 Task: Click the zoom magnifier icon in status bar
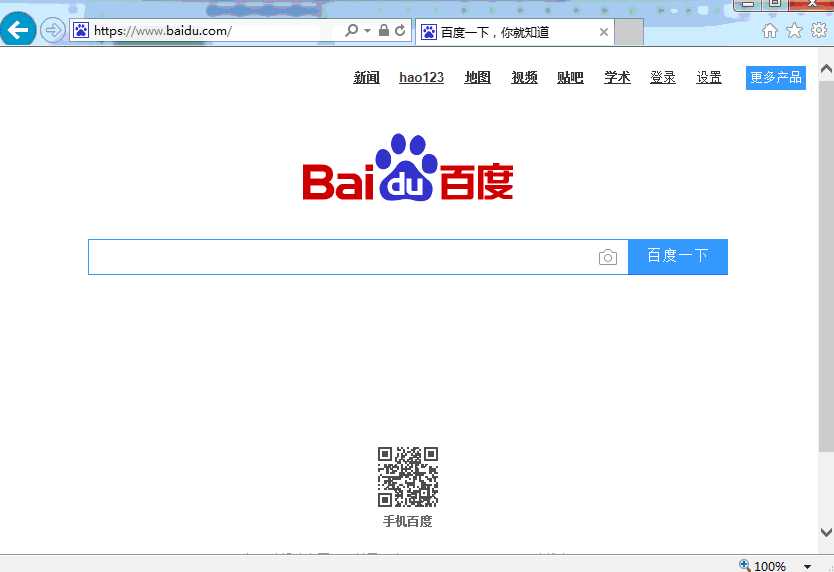point(745,565)
